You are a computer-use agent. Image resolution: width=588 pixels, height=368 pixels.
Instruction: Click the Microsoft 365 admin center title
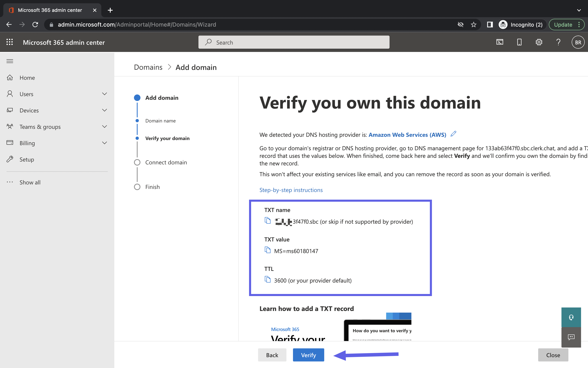(x=64, y=42)
